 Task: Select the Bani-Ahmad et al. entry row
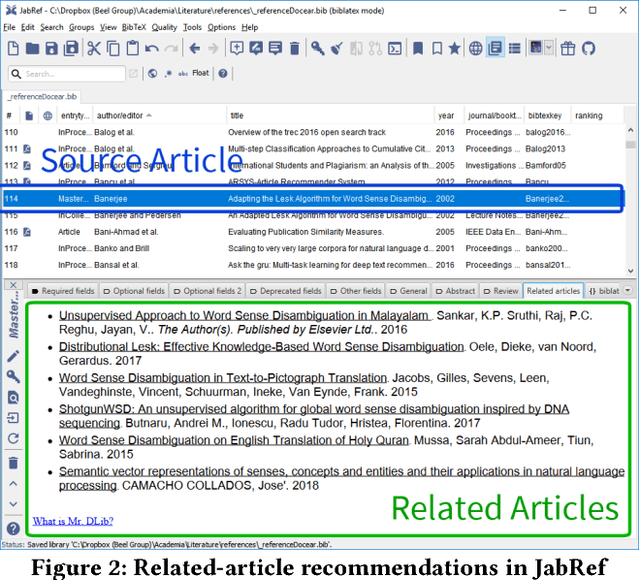click(x=313, y=232)
